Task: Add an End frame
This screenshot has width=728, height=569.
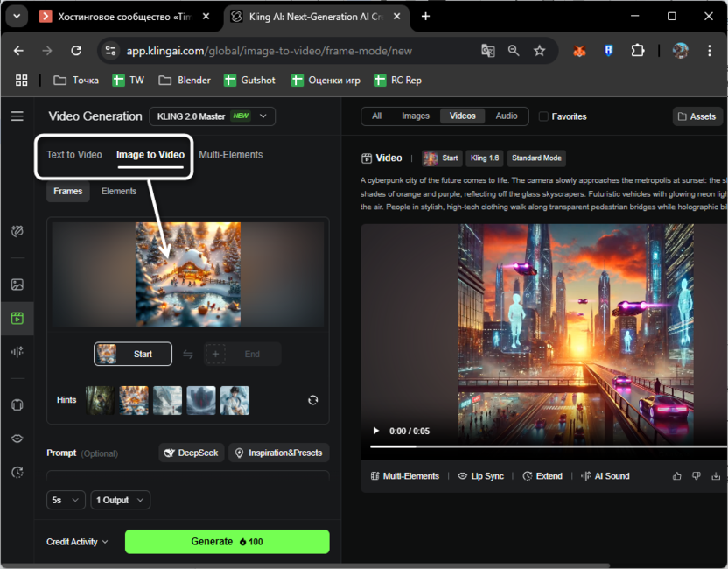Action: click(242, 355)
